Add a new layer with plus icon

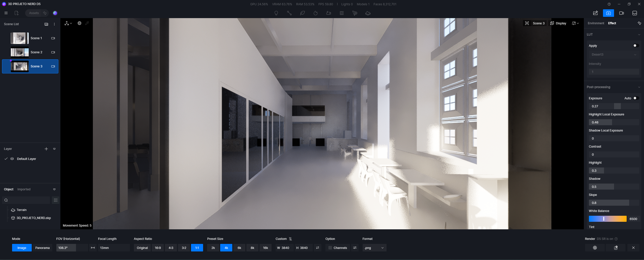[x=46, y=149]
